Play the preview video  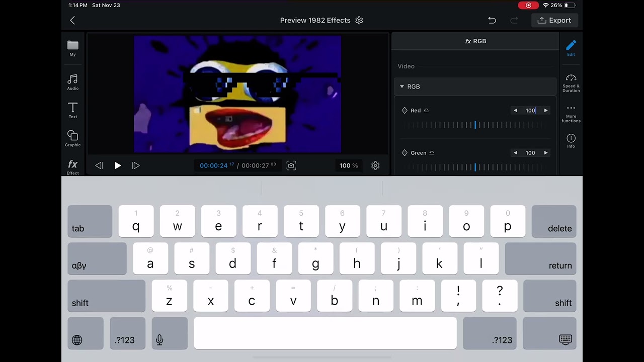click(117, 165)
